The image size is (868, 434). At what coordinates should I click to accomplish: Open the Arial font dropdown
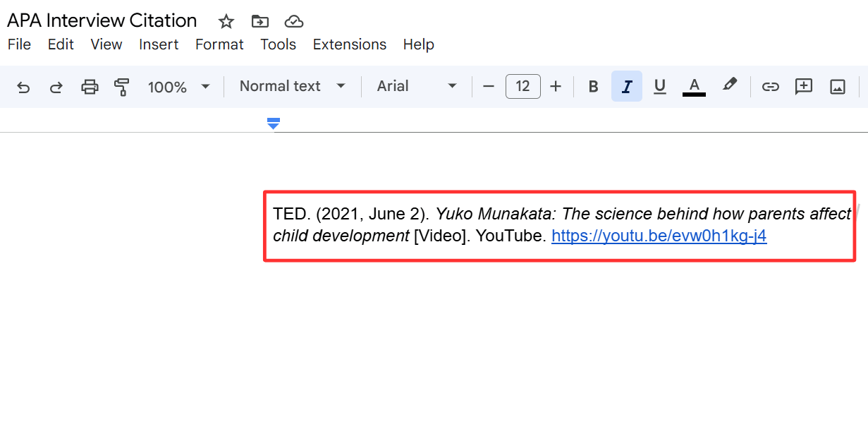click(x=417, y=86)
